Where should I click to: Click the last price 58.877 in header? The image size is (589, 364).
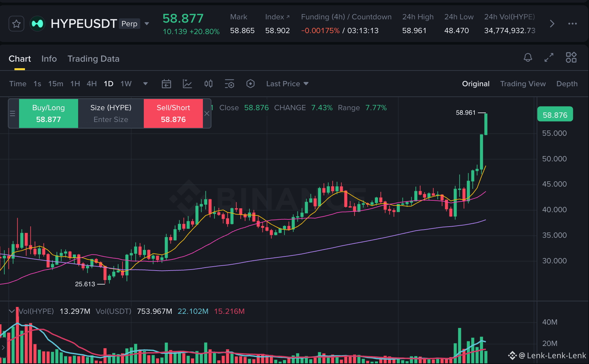click(x=183, y=18)
